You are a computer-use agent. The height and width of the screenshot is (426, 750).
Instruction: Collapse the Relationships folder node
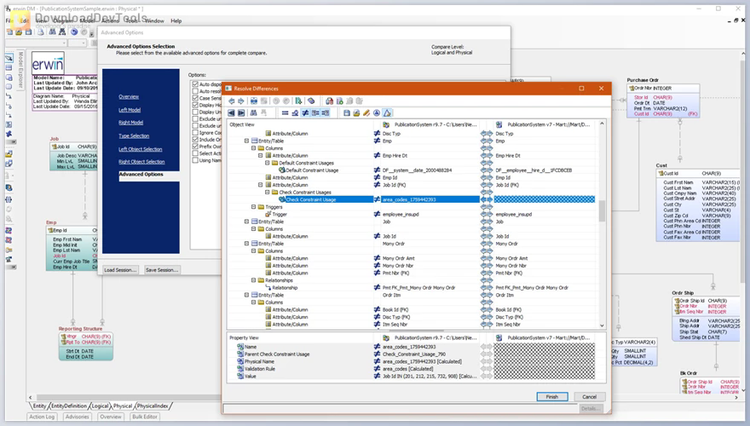(x=254, y=280)
